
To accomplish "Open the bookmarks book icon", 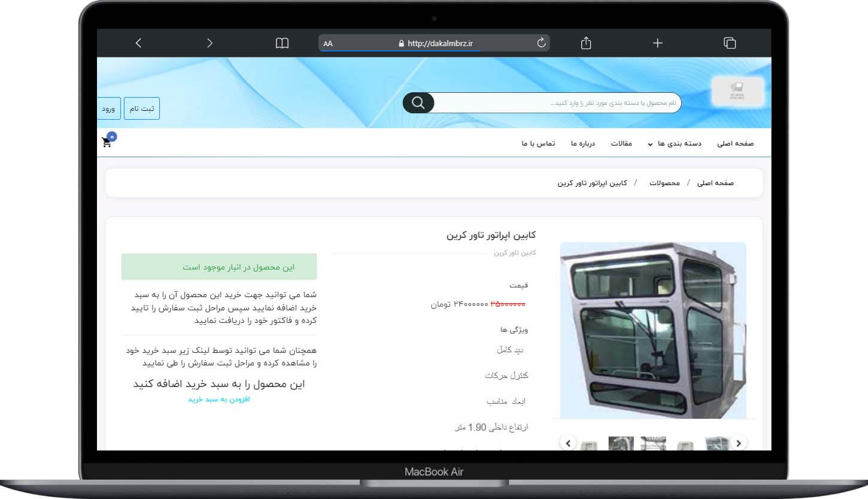I will 282,43.
